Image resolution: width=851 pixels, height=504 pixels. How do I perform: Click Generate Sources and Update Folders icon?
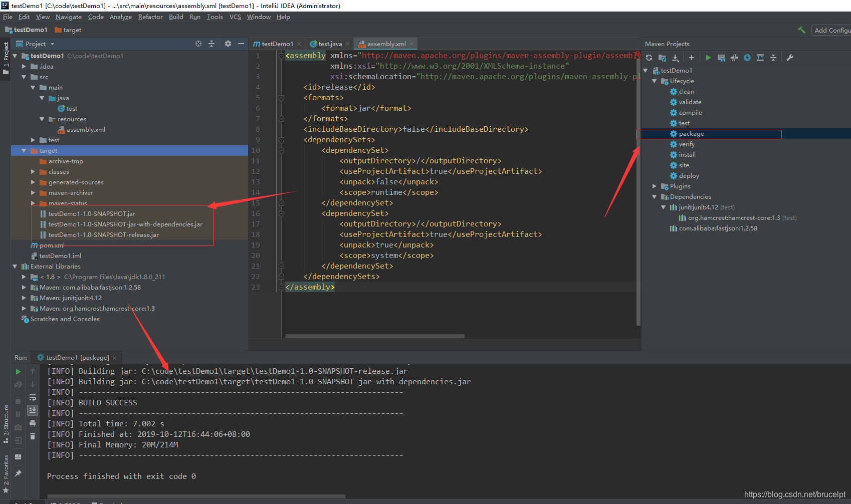662,58
